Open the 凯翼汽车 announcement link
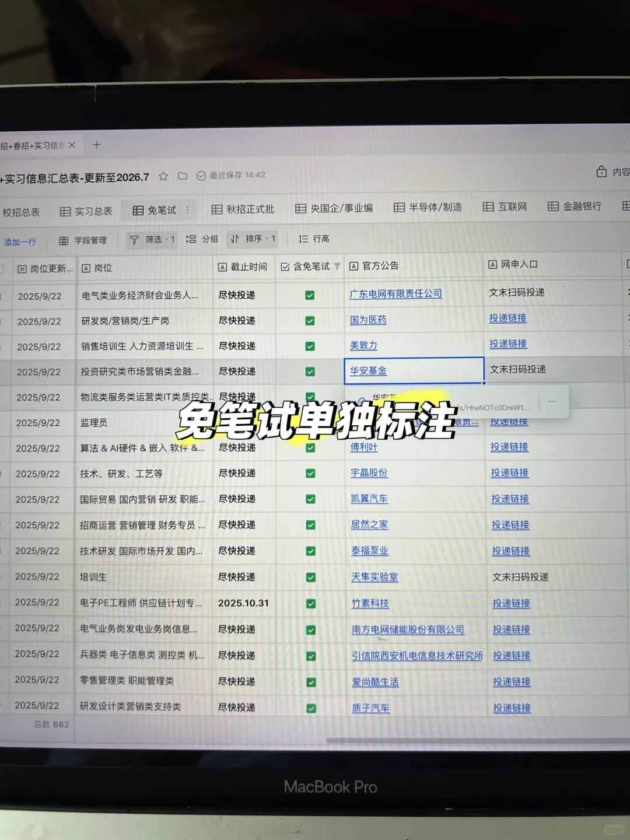The image size is (630, 840). (x=369, y=499)
